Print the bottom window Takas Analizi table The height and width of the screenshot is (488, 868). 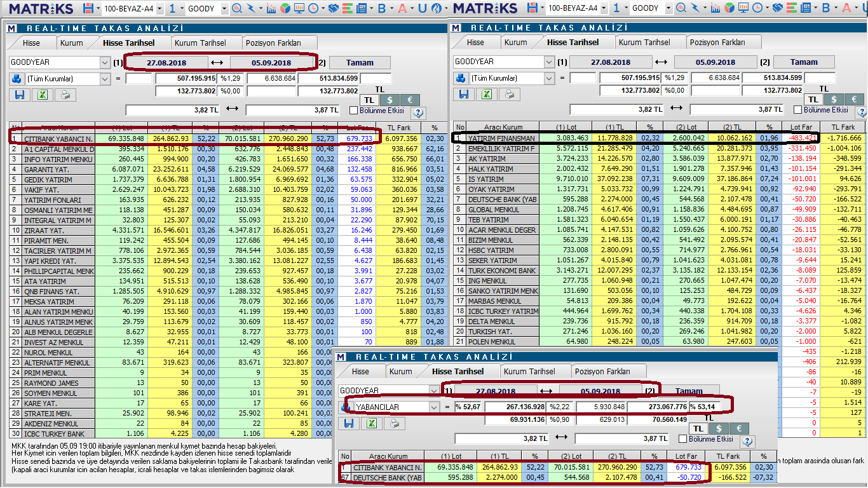(x=394, y=422)
